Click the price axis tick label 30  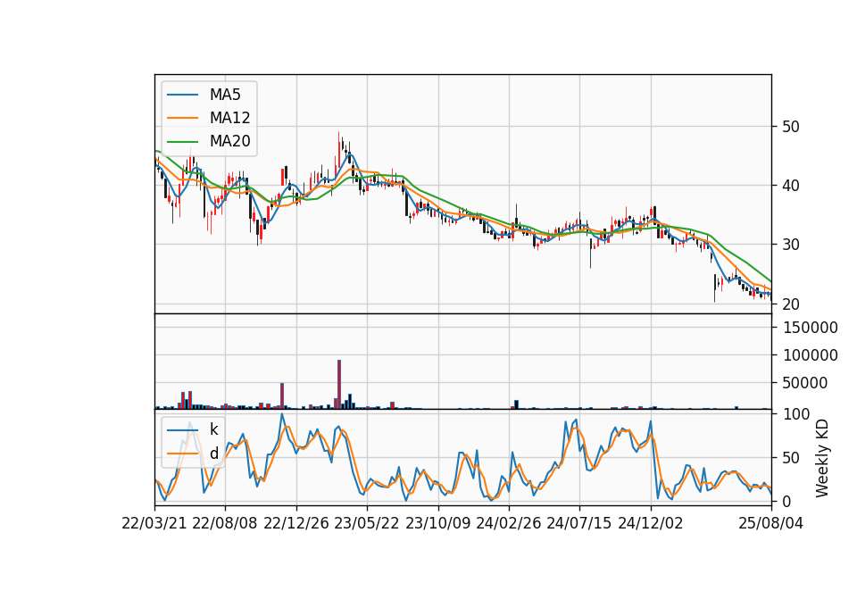(790, 245)
